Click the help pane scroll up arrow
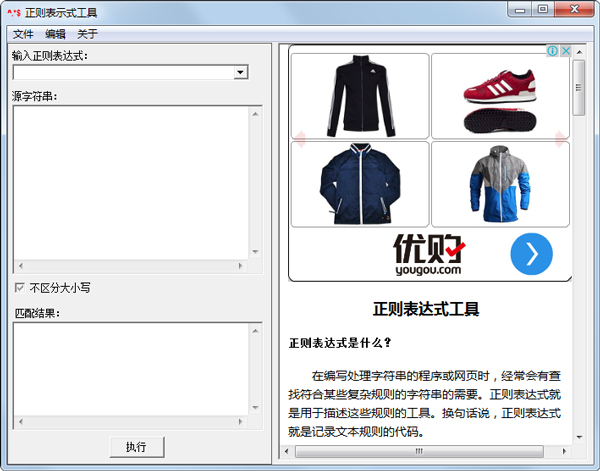This screenshot has height=471, width=600. [579, 52]
